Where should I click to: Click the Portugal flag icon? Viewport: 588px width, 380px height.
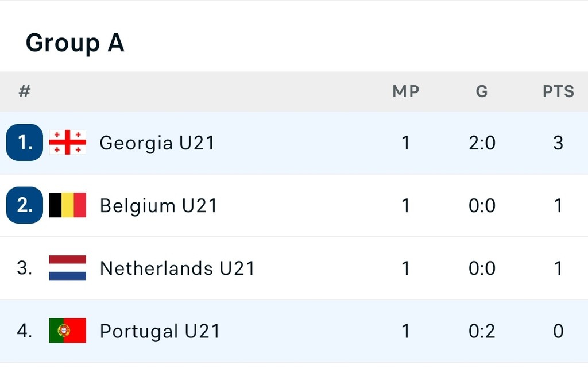(x=68, y=331)
